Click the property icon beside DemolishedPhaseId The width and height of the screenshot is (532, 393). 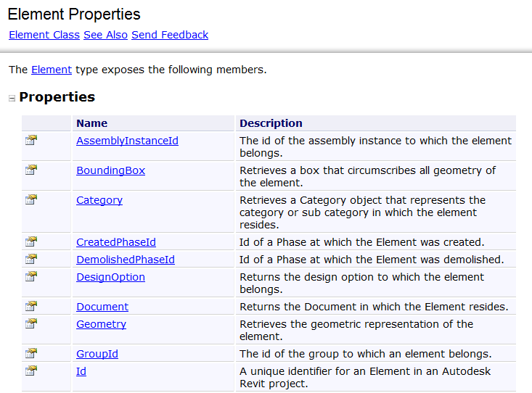(x=31, y=259)
